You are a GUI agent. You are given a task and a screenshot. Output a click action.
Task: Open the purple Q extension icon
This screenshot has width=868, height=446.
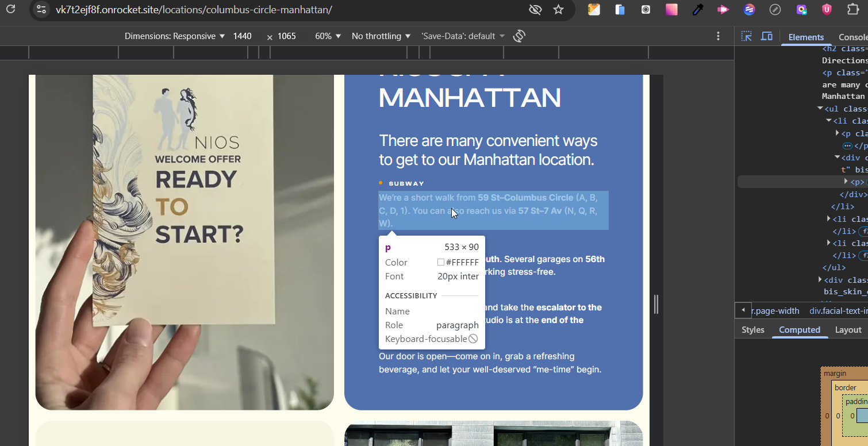click(x=801, y=9)
